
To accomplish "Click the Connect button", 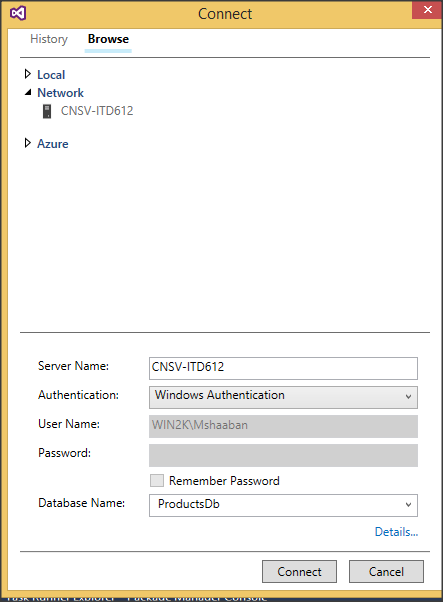I will point(299,571).
